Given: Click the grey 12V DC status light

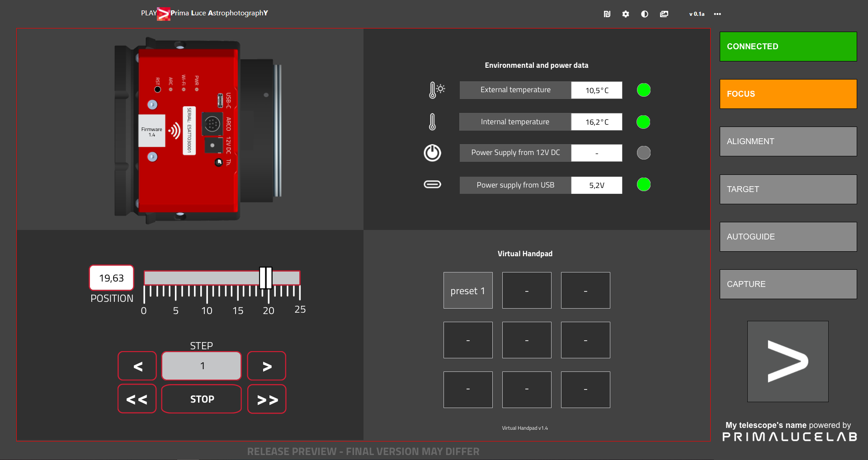Looking at the screenshot, I should (x=644, y=153).
